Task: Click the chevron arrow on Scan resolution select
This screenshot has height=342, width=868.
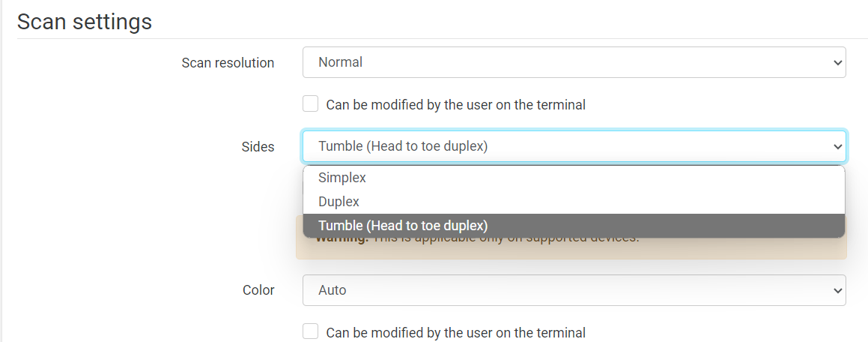Action: click(x=837, y=63)
